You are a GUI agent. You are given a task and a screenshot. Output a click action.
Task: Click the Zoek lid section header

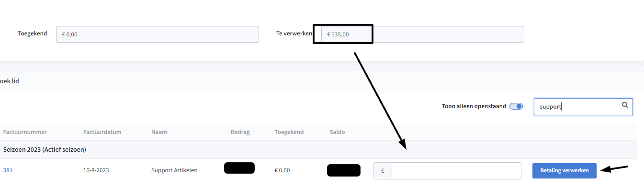coord(10,81)
